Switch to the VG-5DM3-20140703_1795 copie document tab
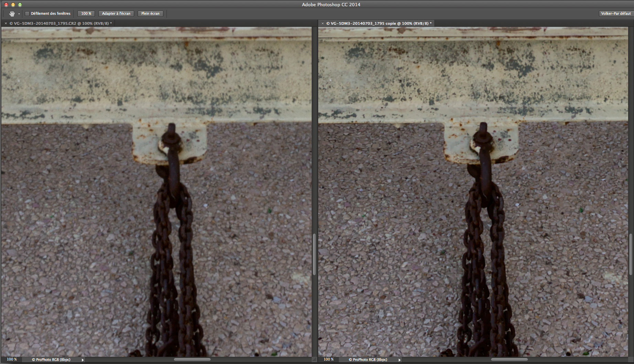The image size is (634, 364). click(x=378, y=23)
